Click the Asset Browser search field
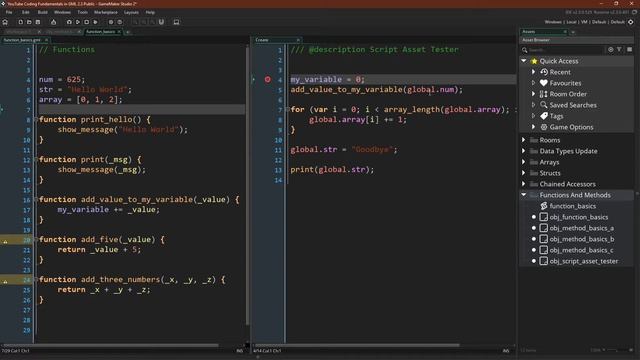640x360 pixels. pos(565,50)
